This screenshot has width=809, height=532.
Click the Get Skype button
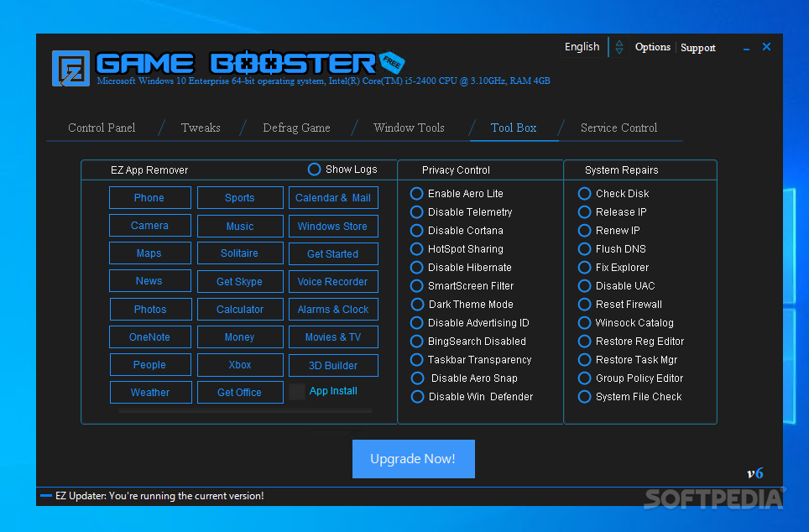[240, 281]
